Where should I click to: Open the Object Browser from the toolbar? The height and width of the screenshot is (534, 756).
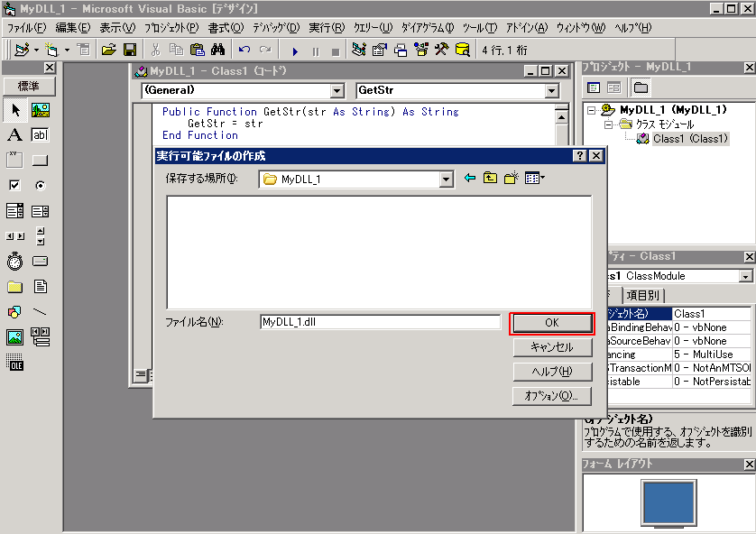(x=421, y=50)
